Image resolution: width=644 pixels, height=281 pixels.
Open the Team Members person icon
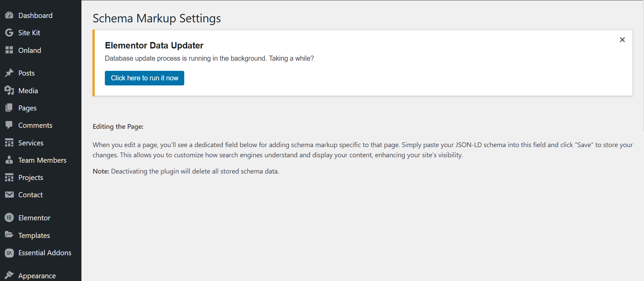coord(9,160)
